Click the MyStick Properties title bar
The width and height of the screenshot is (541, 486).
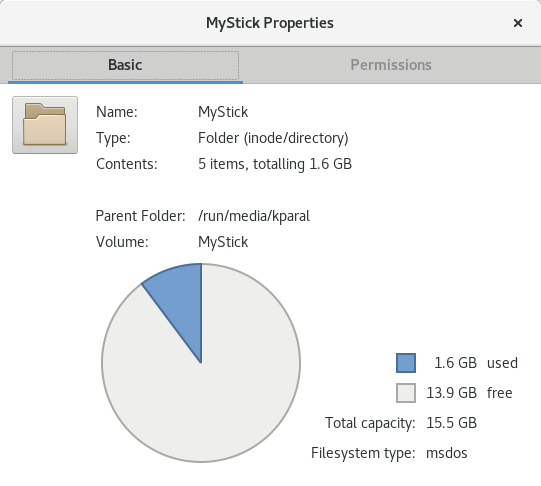(x=270, y=23)
